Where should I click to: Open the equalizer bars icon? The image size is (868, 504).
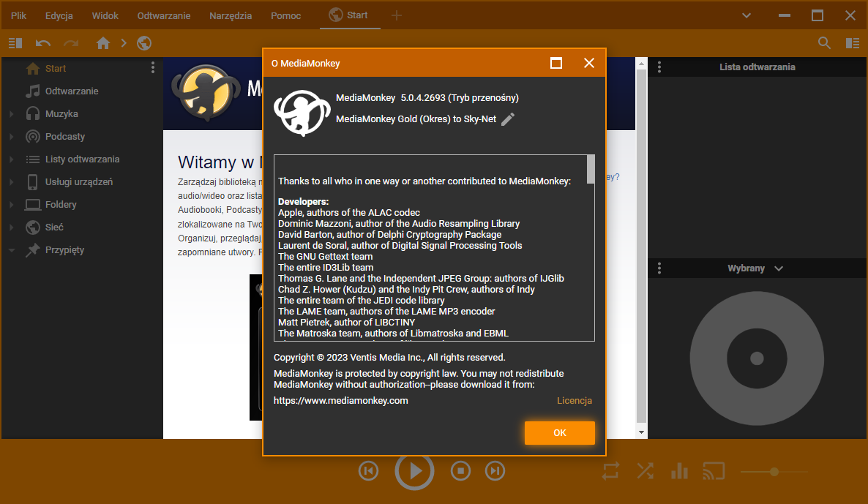(679, 471)
